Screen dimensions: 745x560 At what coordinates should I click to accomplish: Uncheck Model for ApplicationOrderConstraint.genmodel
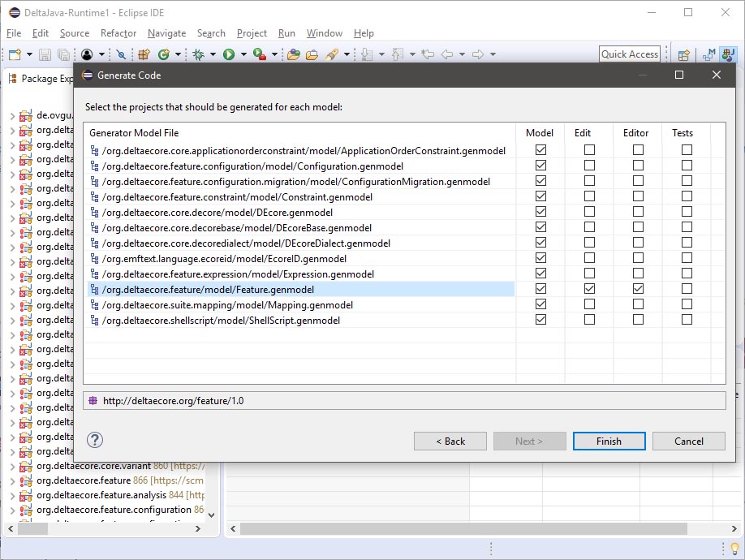[x=540, y=149]
